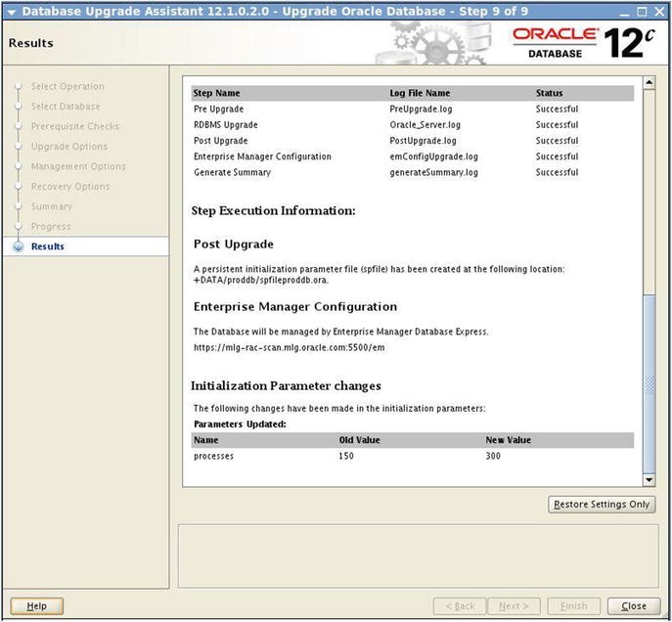Click the Select Operation step
This screenshot has height=622, width=672.
(67, 86)
